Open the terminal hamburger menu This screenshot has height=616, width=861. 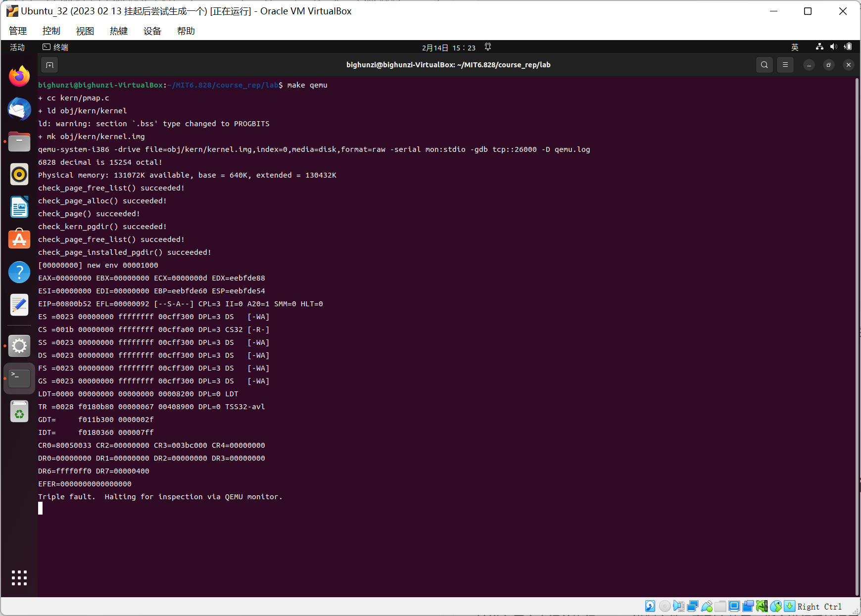pyautogui.click(x=785, y=65)
